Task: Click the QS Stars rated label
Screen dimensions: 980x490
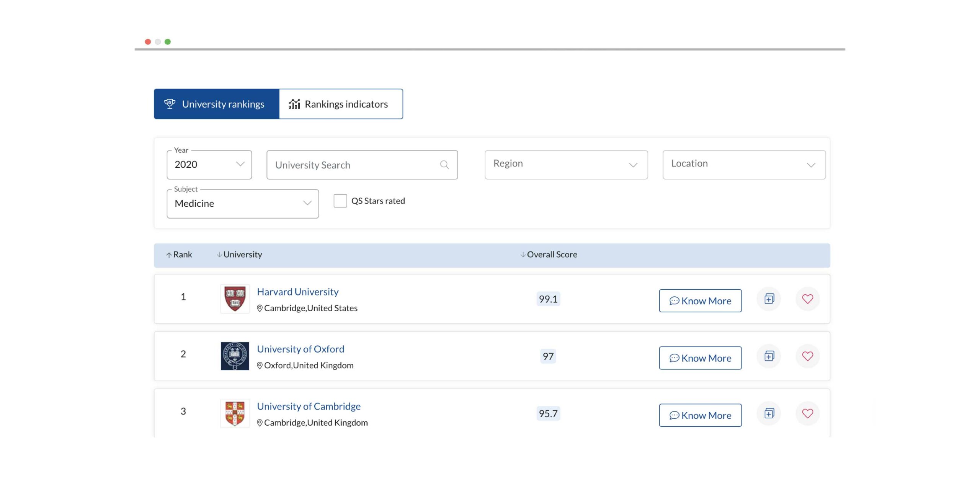Action: tap(378, 201)
